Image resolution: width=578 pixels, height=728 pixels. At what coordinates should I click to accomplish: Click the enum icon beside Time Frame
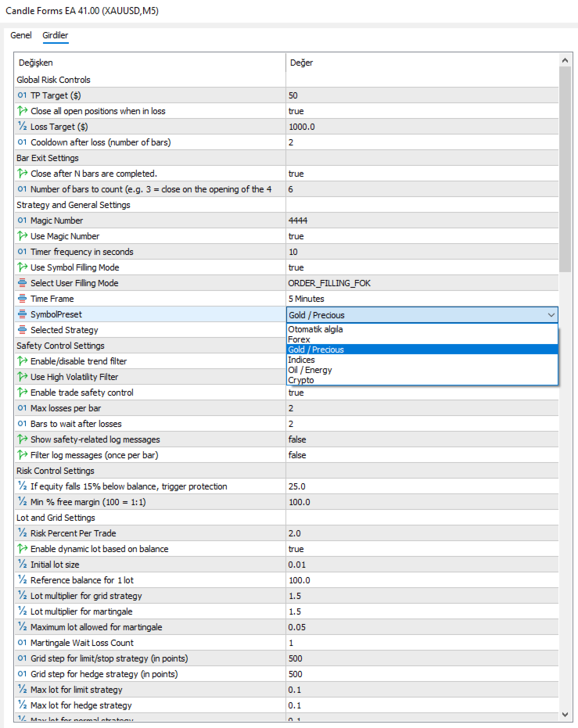[22, 299]
